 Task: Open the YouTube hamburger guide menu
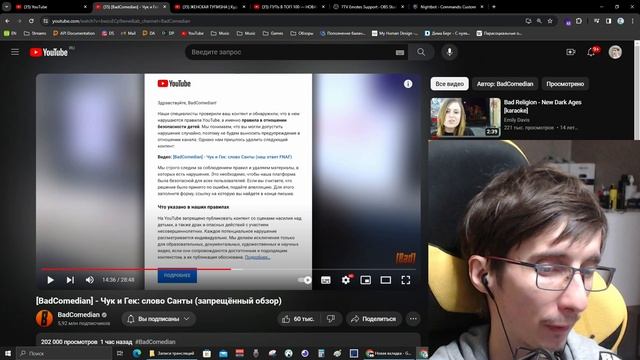pos(15,52)
